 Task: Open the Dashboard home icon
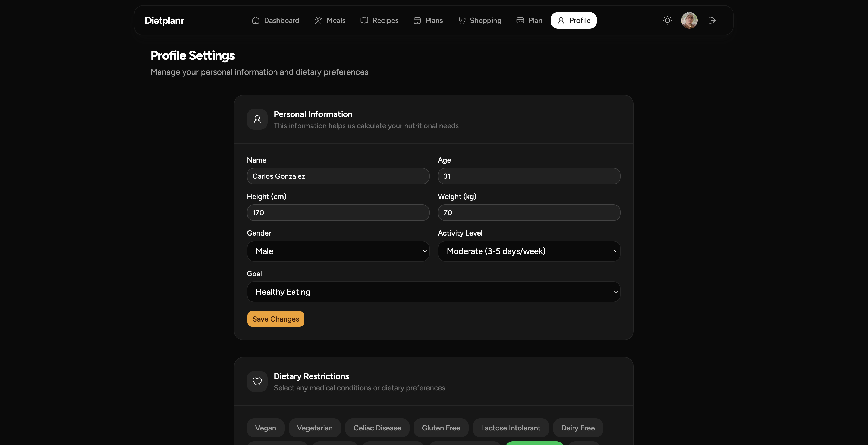[255, 20]
